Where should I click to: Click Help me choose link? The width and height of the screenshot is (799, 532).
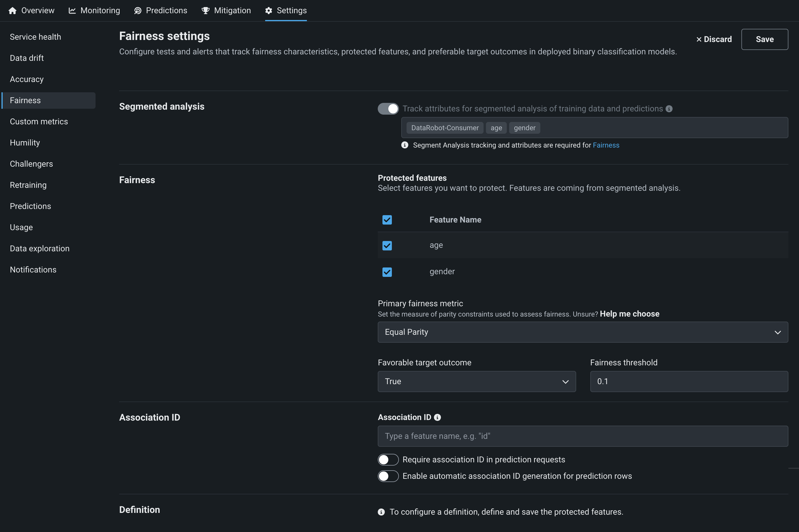(629, 314)
